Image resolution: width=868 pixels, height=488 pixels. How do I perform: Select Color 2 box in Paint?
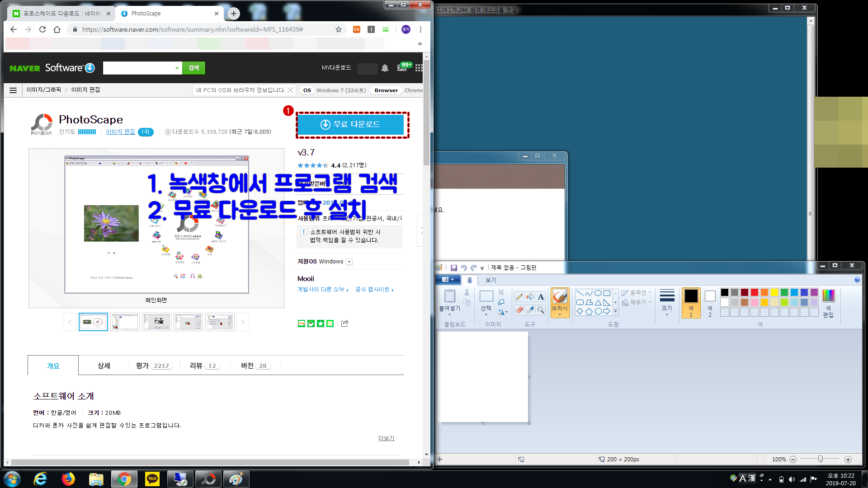710,303
